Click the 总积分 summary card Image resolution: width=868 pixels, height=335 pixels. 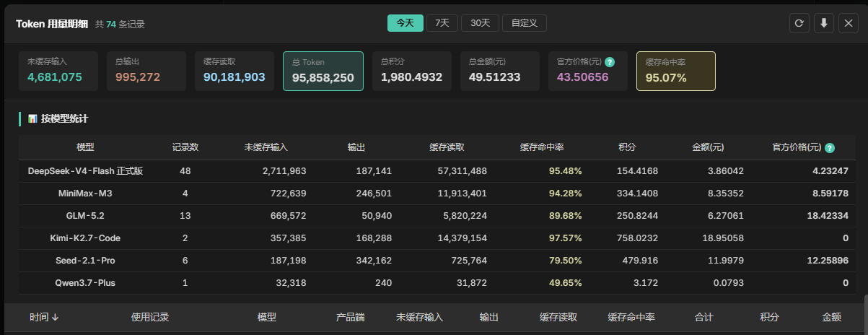point(412,71)
